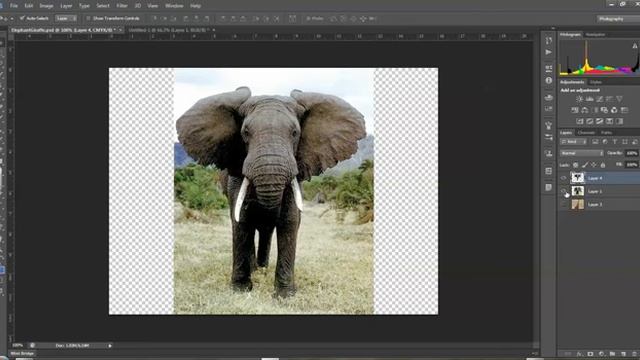Toggle filter for shape layers
The width and height of the screenshot is (640, 360).
624,142
